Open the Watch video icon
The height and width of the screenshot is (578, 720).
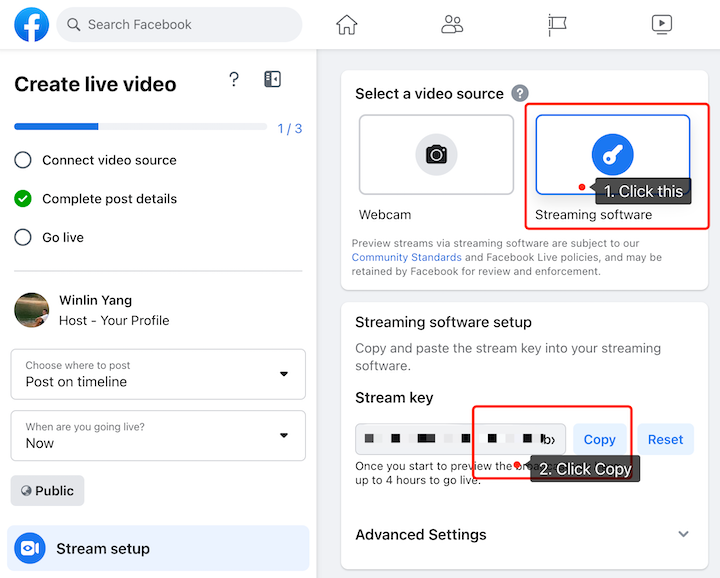pyautogui.click(x=662, y=24)
